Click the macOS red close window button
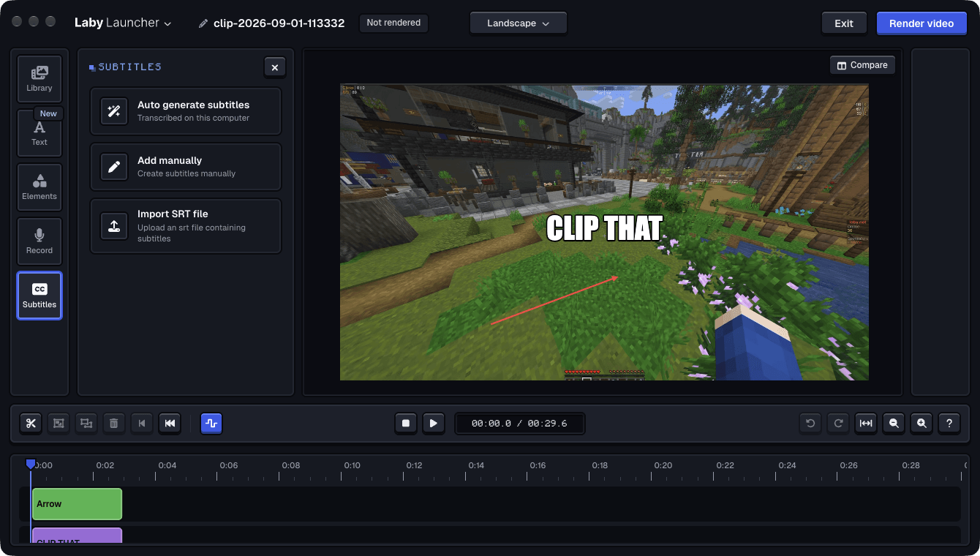 18,21
